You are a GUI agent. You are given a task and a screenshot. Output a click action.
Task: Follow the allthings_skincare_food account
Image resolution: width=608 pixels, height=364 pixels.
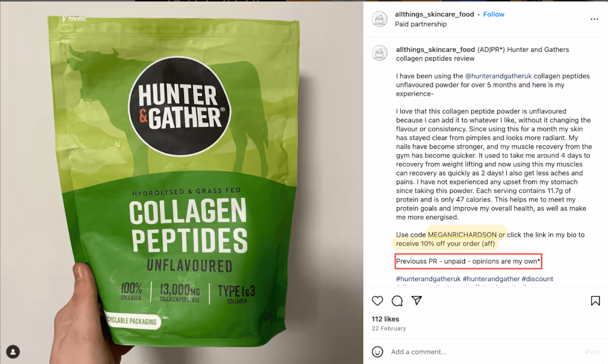[x=493, y=14]
